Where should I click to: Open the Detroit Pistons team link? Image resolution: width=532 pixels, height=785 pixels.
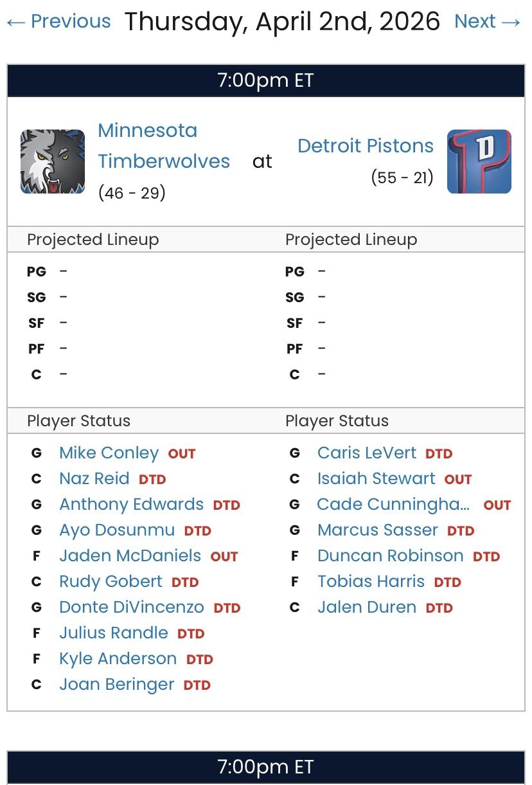(x=366, y=146)
